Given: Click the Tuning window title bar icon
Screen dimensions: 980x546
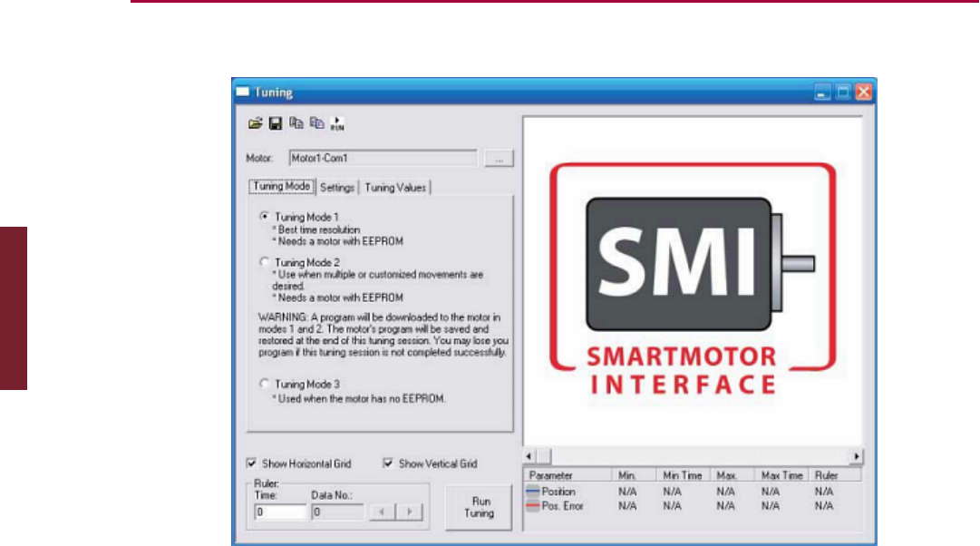Looking at the screenshot, I should (242, 92).
